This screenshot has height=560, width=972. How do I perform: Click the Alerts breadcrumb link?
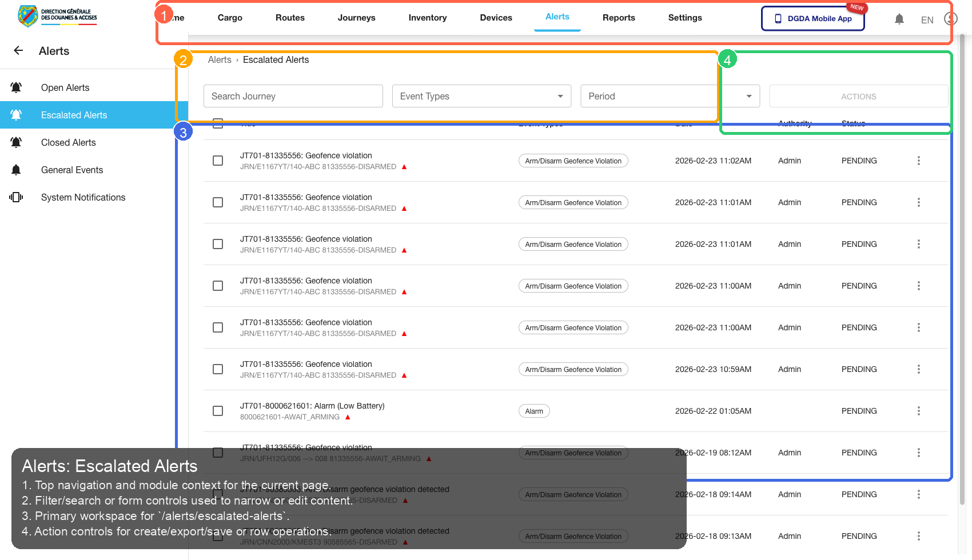(220, 59)
